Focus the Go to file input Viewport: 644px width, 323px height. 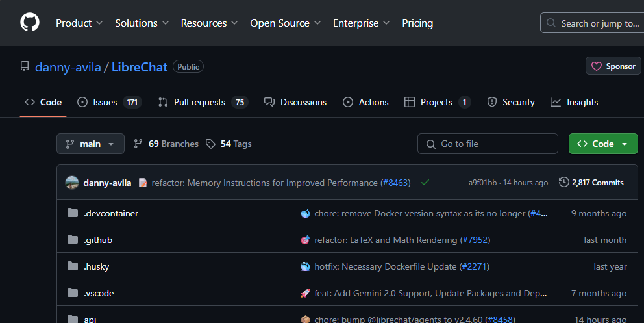click(x=488, y=144)
